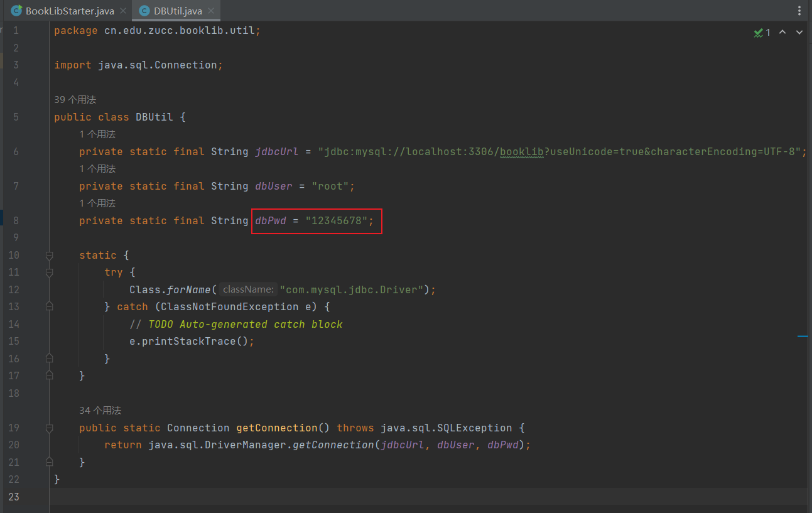Click the Connection return type on line 19

click(x=198, y=428)
